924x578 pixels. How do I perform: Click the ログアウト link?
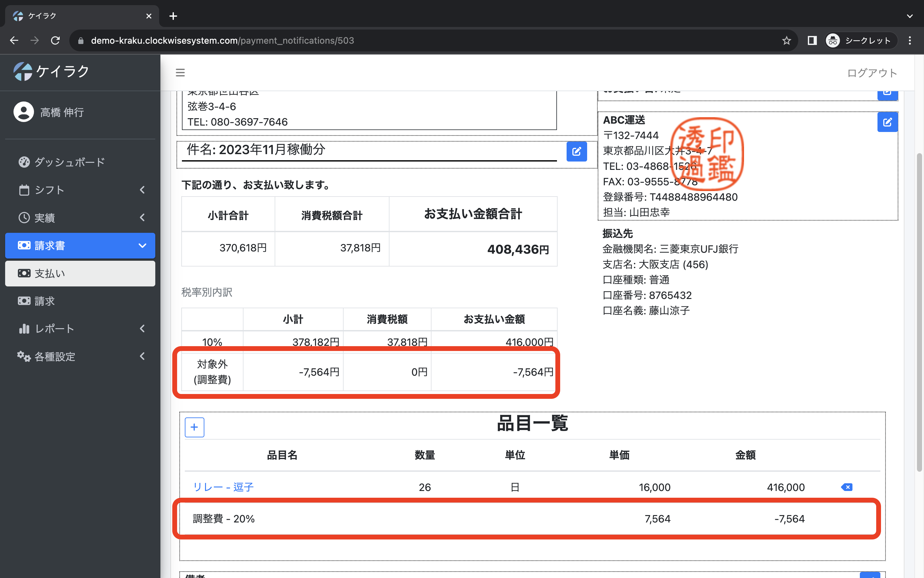pos(872,73)
